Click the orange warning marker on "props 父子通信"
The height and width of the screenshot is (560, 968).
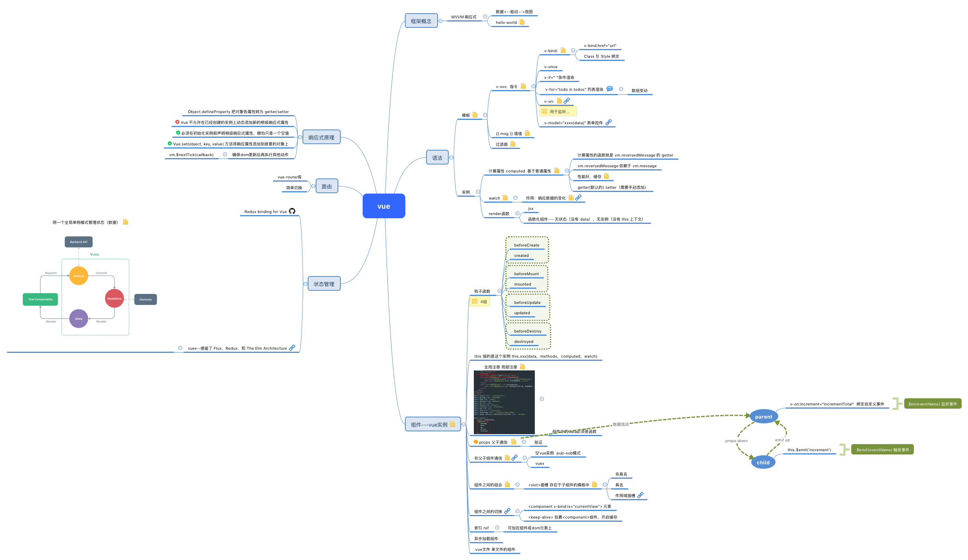click(x=475, y=442)
